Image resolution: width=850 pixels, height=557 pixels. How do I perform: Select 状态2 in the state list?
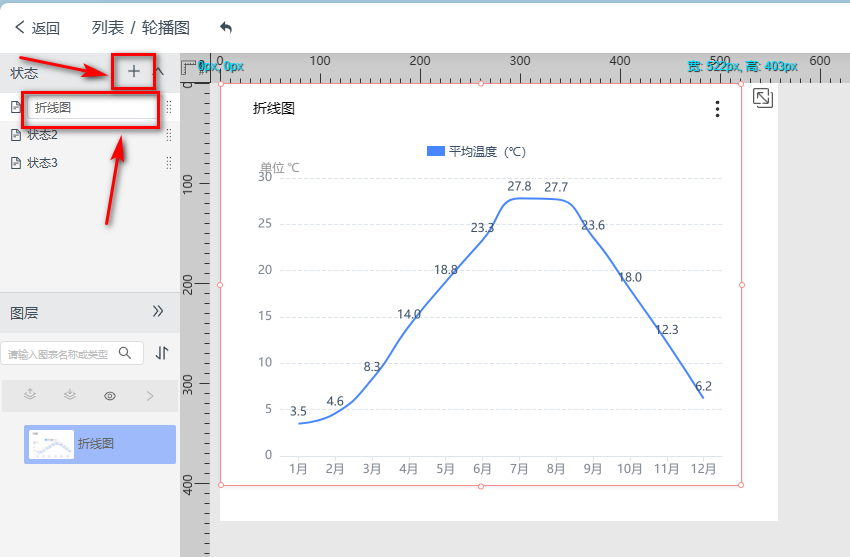[x=42, y=135]
